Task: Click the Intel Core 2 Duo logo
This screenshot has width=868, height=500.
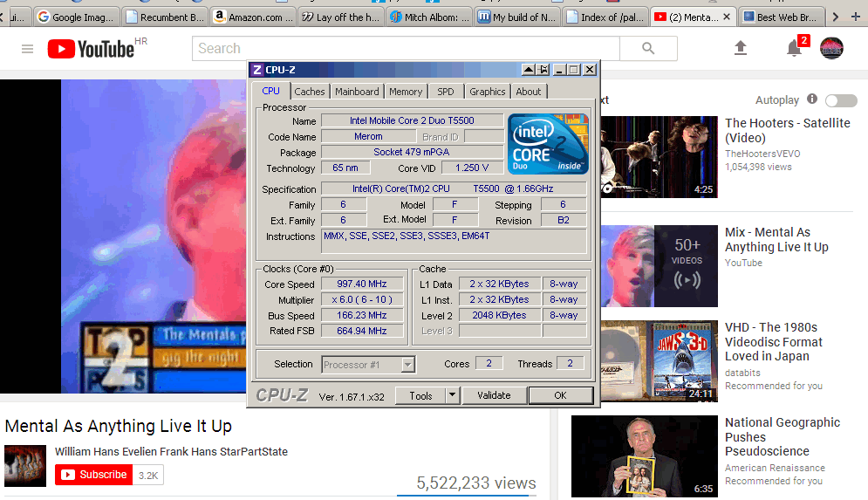Action: click(x=548, y=144)
